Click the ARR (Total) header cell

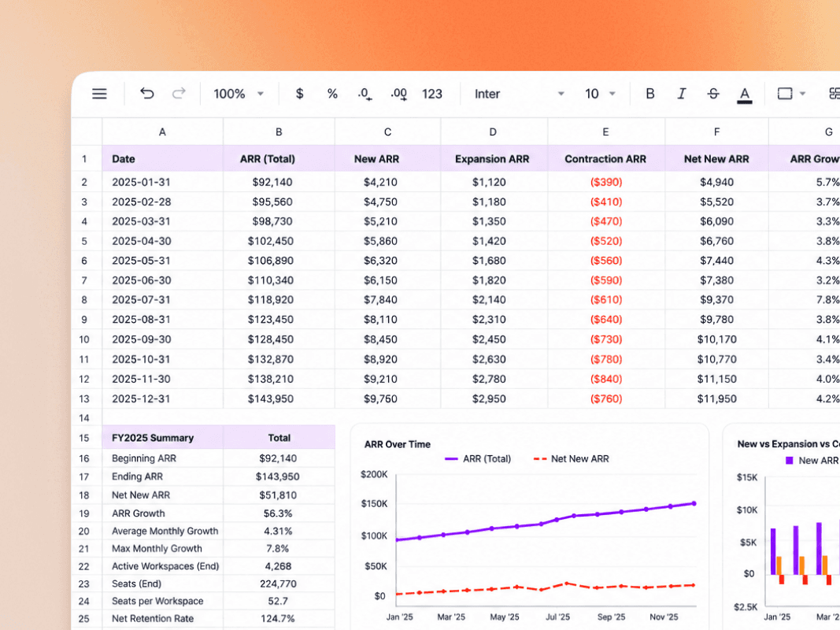[x=279, y=158]
